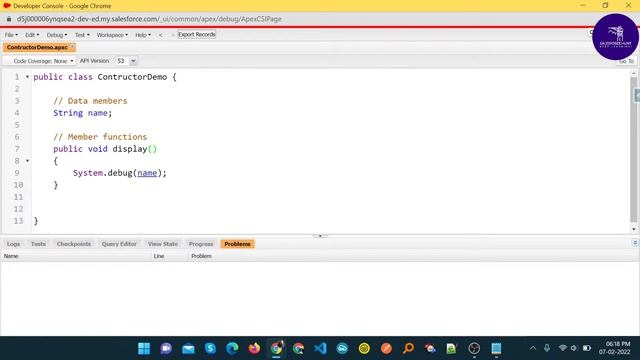Click the editor scroll down arrow
Screen dimensions: 640x360
[634, 229]
